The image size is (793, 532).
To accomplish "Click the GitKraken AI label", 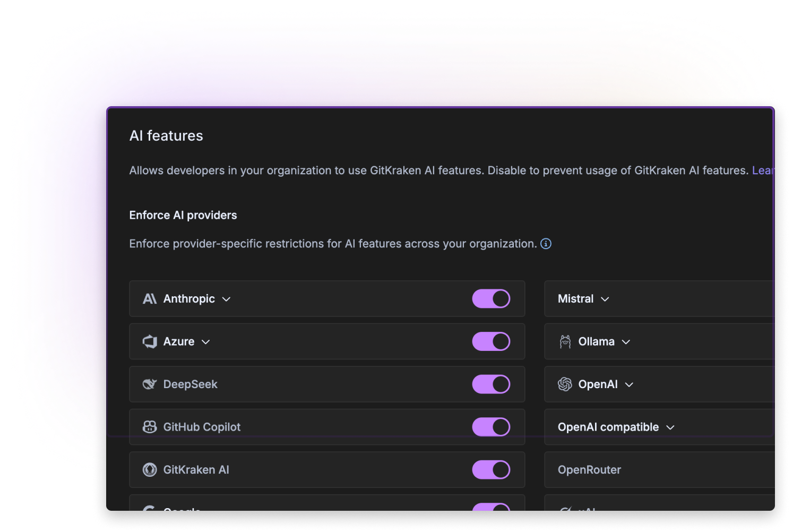I will (196, 469).
